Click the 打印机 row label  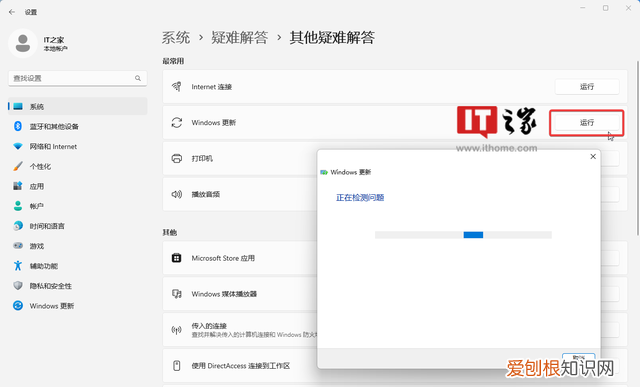(202, 158)
